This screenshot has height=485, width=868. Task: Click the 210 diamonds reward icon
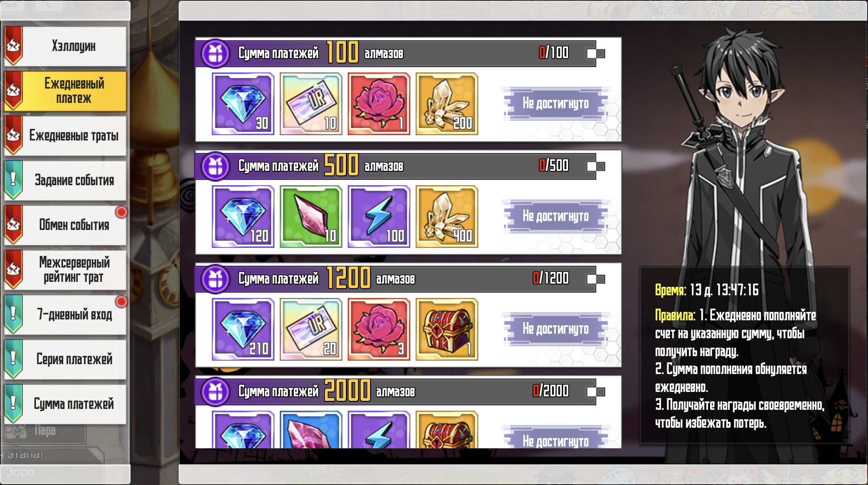[243, 329]
